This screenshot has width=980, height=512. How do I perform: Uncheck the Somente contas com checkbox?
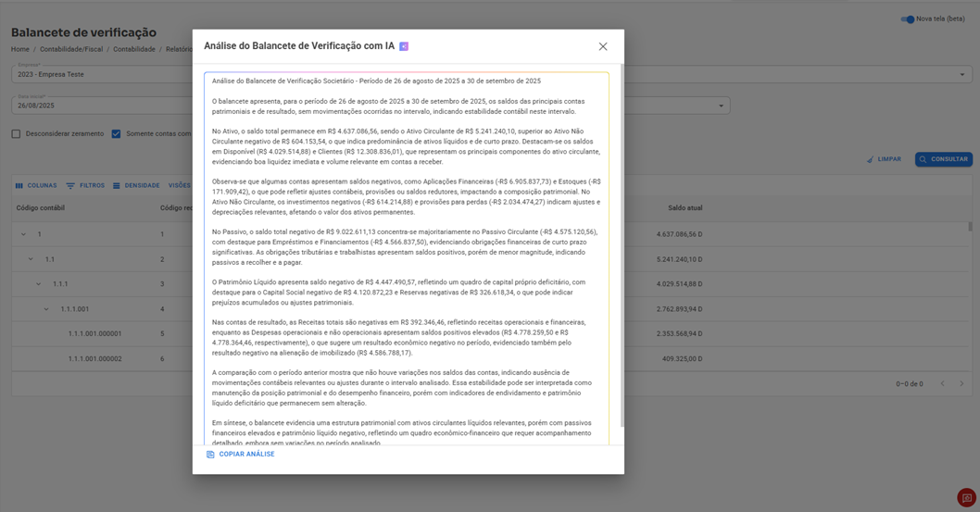click(x=117, y=133)
